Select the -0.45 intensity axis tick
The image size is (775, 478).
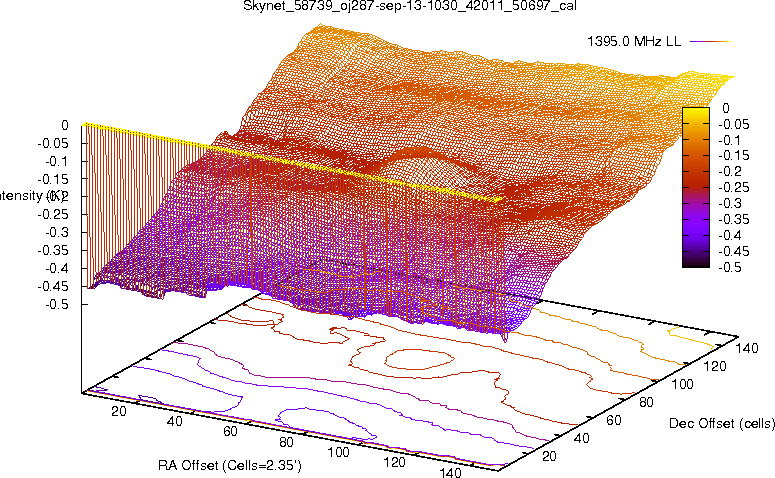pos(53,286)
